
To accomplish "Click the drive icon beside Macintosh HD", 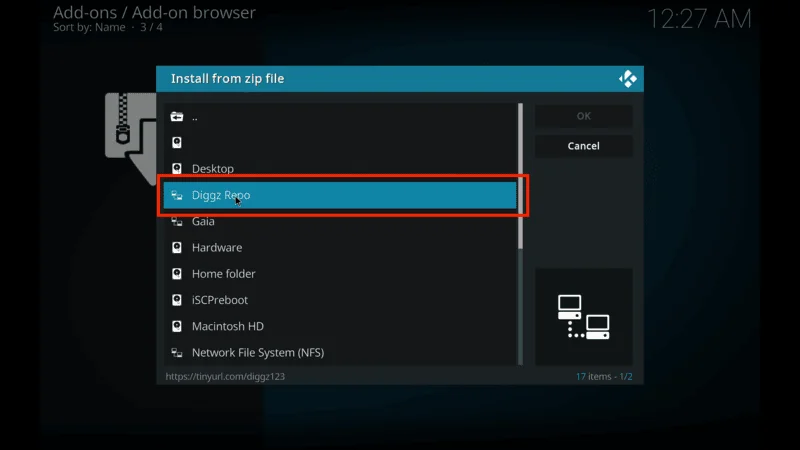I will point(177,327).
